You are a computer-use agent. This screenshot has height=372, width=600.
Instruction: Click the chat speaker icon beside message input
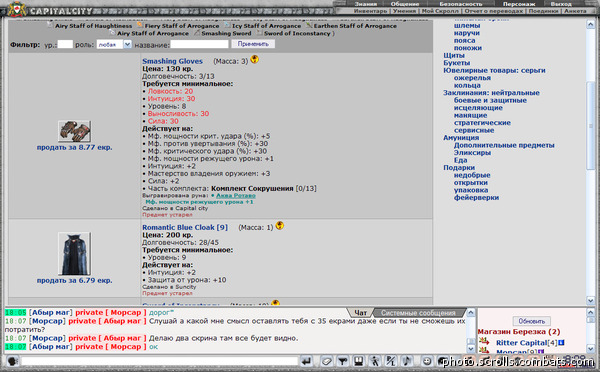13,361
